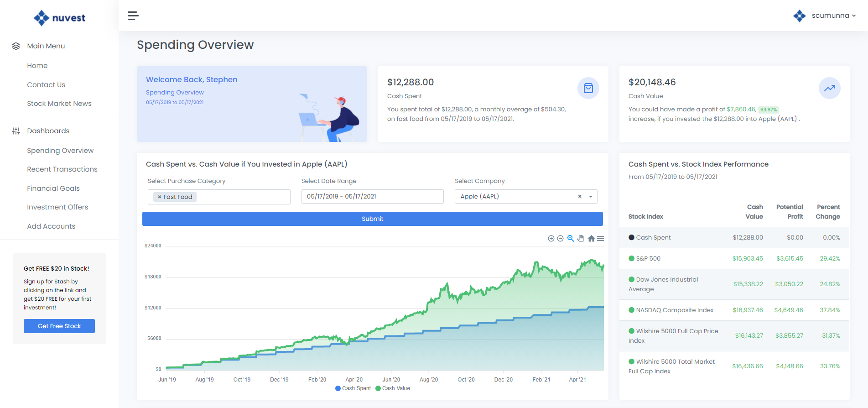Remove the Fast Food category tag
Viewport: 868px width, 408px height.
pyautogui.click(x=160, y=197)
